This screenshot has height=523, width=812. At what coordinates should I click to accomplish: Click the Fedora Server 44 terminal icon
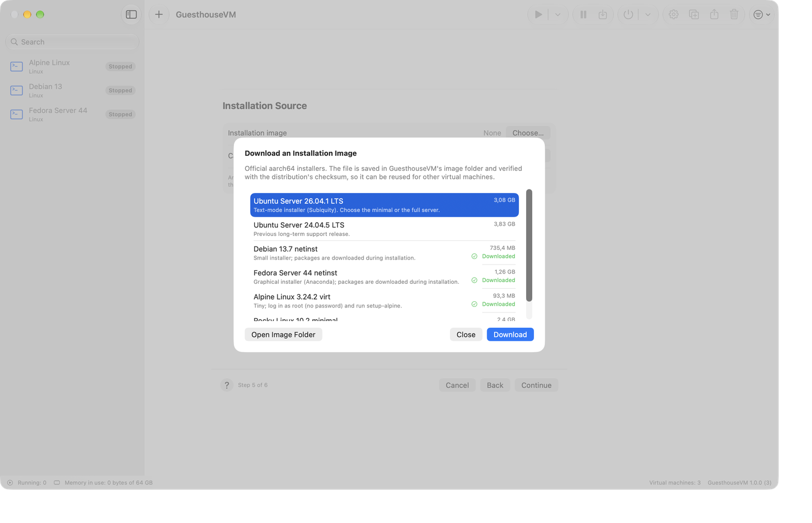click(17, 114)
